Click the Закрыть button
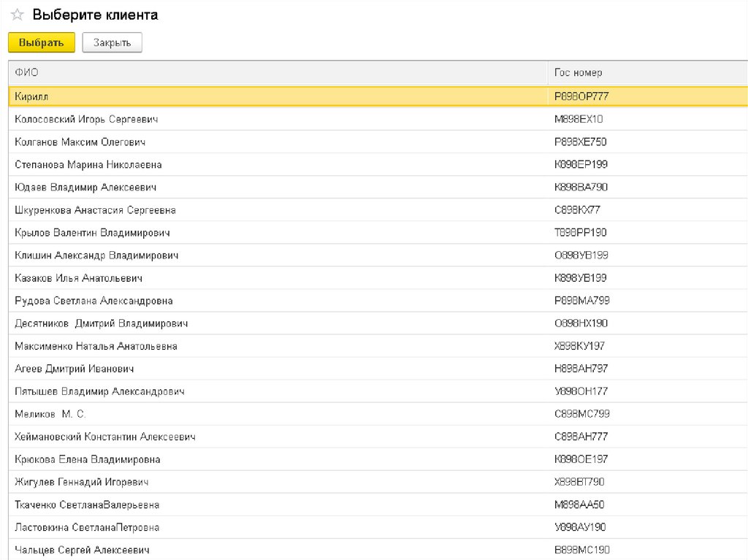Screen dimensions: 748x560 112,43
